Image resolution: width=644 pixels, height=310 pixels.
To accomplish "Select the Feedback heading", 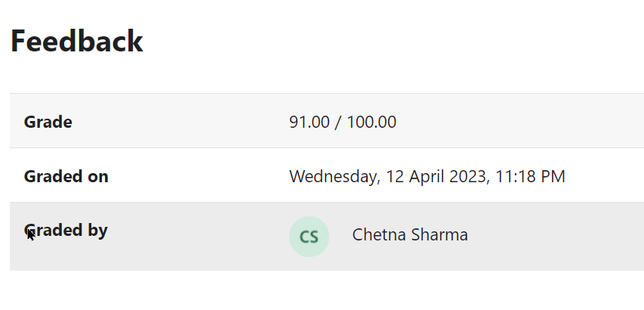I will pyautogui.click(x=77, y=41).
